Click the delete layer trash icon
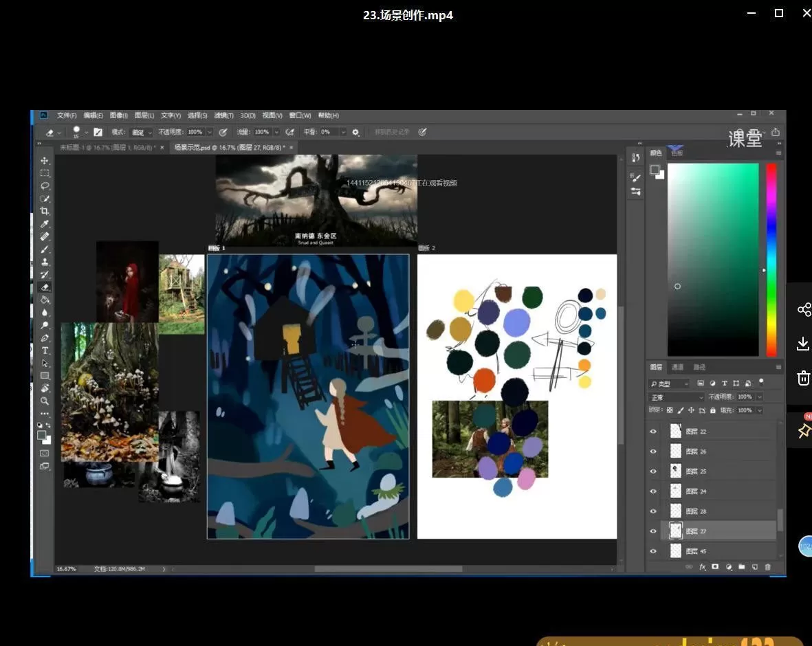812x646 pixels. pyautogui.click(x=768, y=567)
